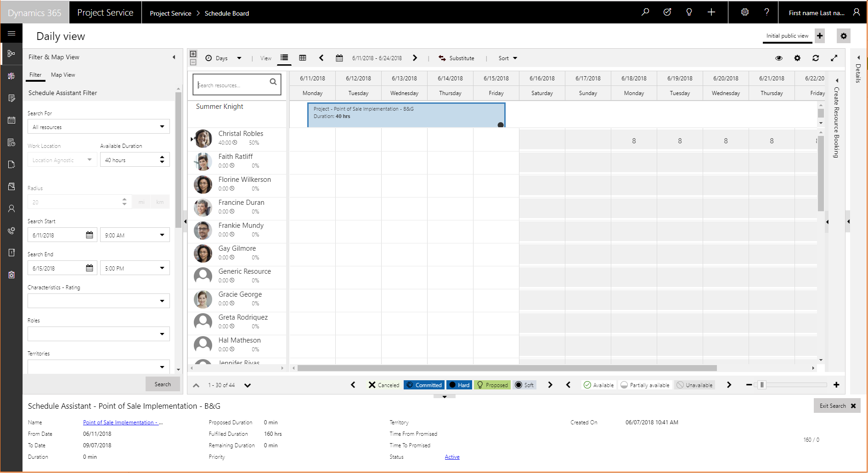
Task: Toggle the Partially available legend item
Action: (x=645, y=385)
